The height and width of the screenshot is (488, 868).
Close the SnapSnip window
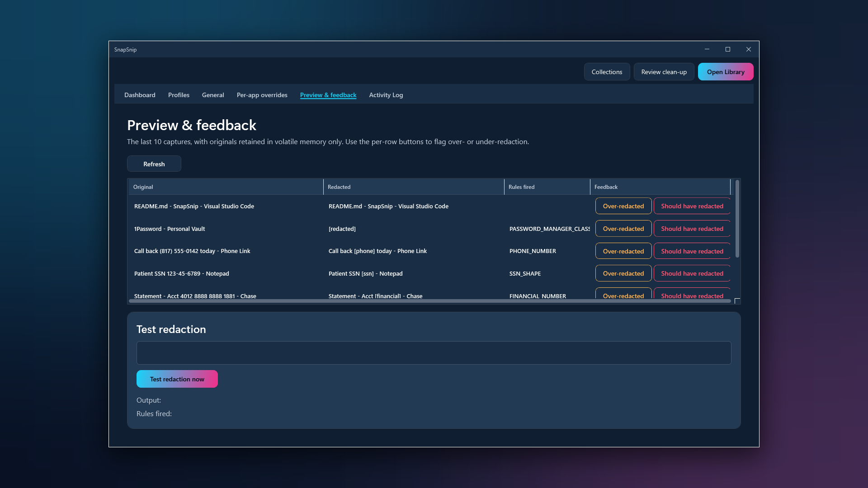pos(749,49)
